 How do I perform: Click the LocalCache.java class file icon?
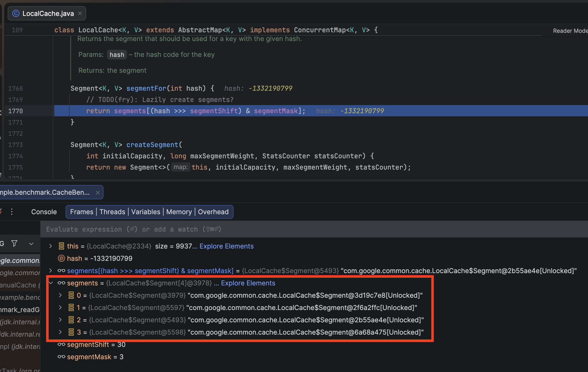[16, 13]
